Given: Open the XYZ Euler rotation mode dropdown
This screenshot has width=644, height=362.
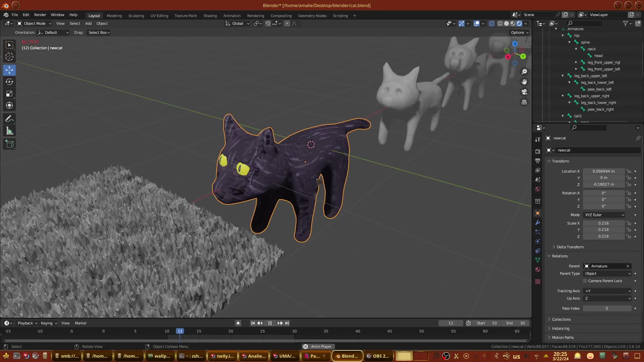Looking at the screenshot, I should pyautogui.click(x=604, y=215).
